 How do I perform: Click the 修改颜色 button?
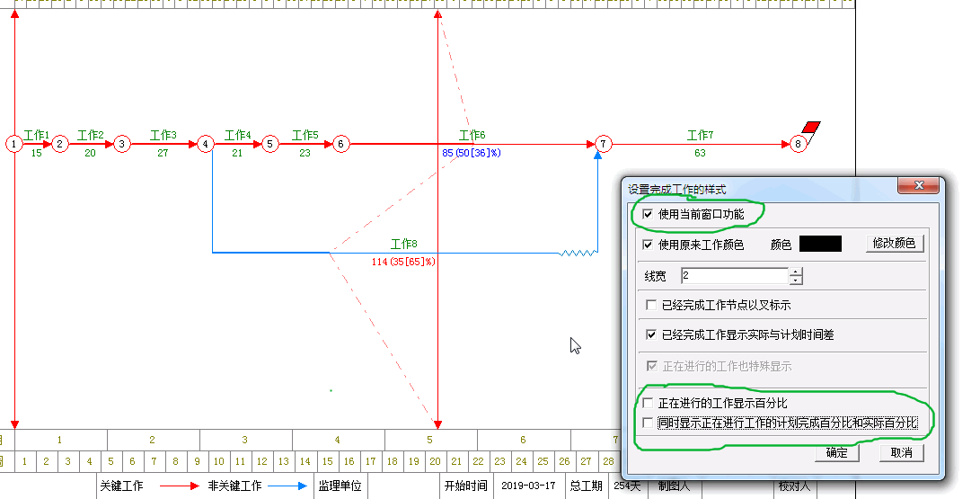pos(894,244)
